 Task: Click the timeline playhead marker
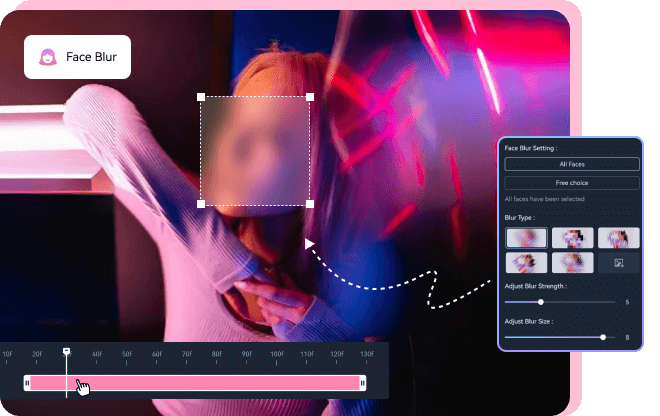pos(67,353)
